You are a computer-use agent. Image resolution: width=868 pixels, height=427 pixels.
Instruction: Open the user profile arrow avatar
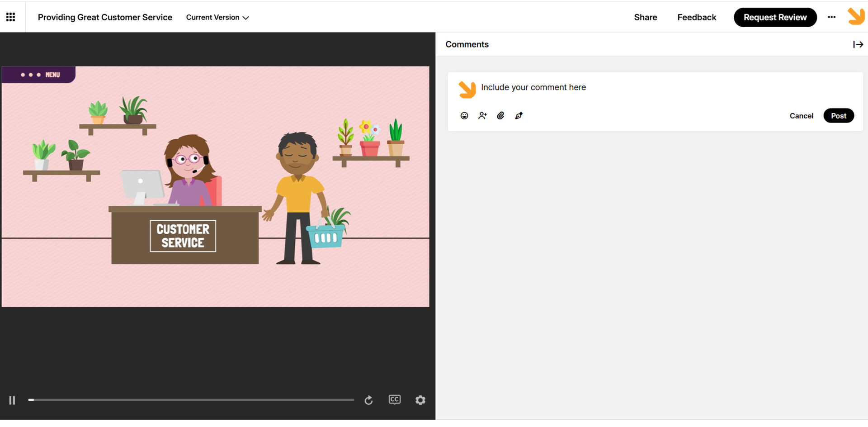click(x=856, y=16)
